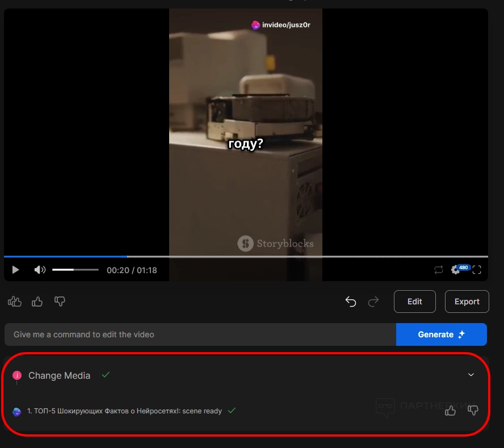Click the pink user avatar by Change Media

tap(17, 375)
